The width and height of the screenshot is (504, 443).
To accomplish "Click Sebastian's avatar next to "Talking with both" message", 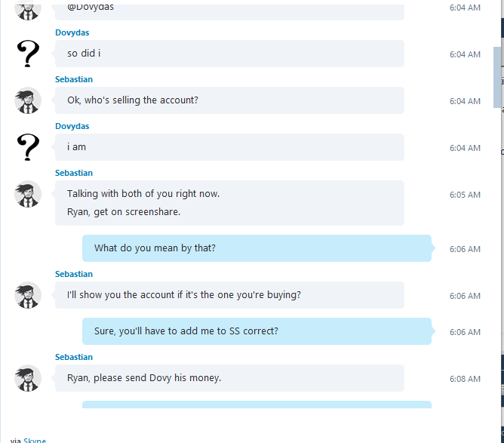I will tap(28, 194).
